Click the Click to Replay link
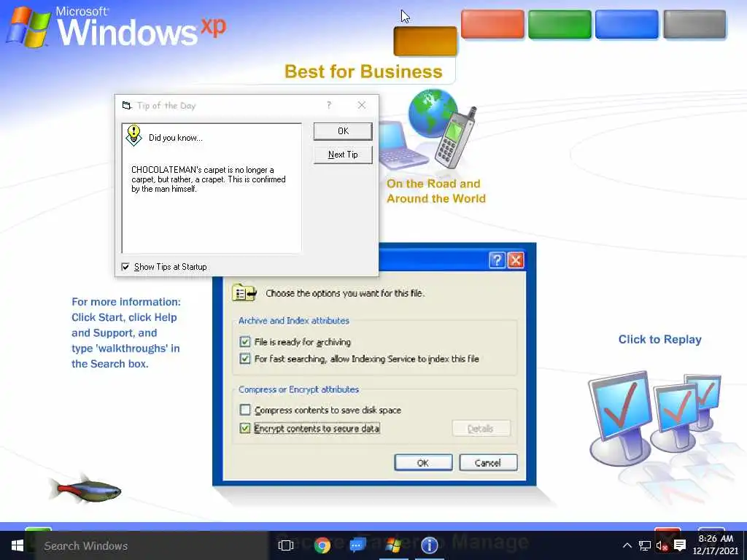Image resolution: width=747 pixels, height=560 pixels. pyautogui.click(x=659, y=340)
